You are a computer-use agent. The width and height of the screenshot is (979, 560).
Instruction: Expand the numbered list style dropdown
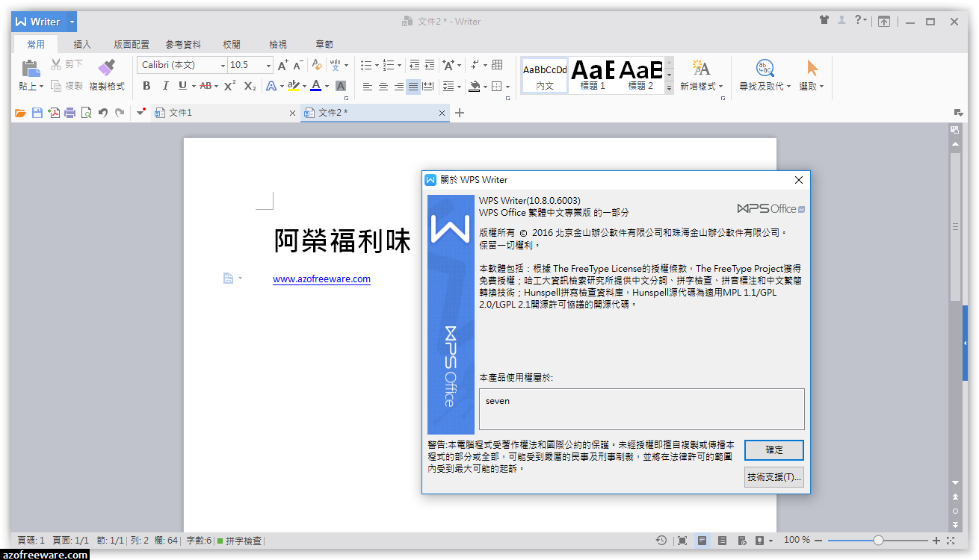[399, 65]
